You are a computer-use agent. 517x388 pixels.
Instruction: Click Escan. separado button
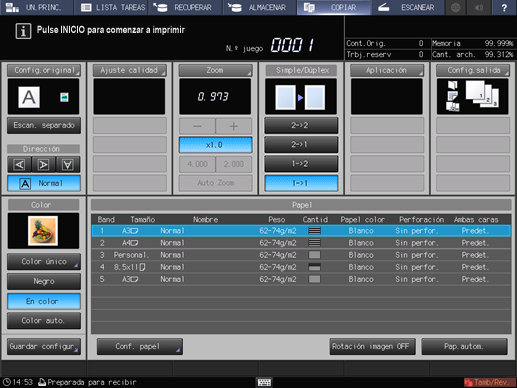pos(44,125)
